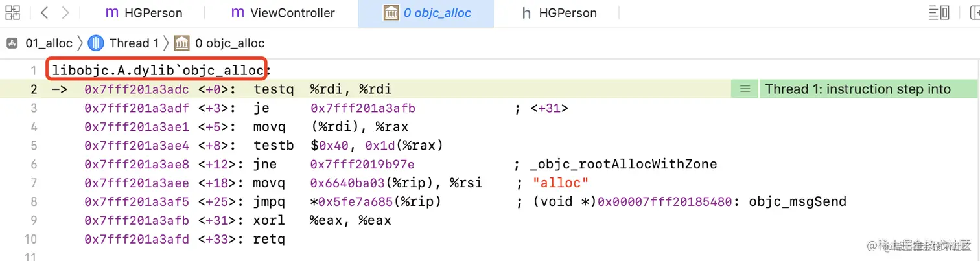Click line number 2 in gutter
The image size is (980, 261).
[x=34, y=89]
